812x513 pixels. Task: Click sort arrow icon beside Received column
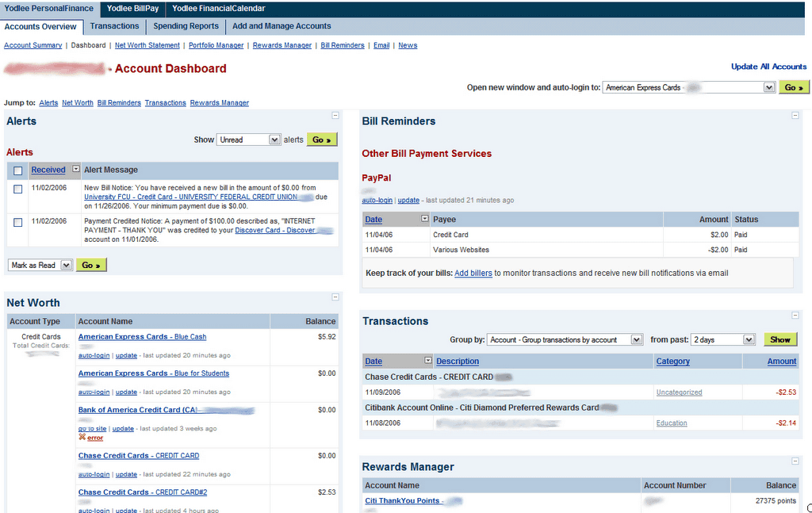pos(75,169)
